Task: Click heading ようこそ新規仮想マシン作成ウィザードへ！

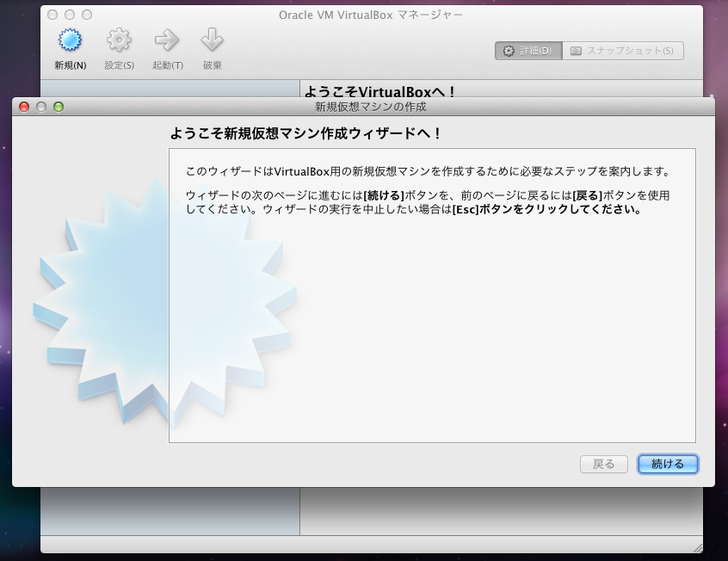Action: (306, 133)
